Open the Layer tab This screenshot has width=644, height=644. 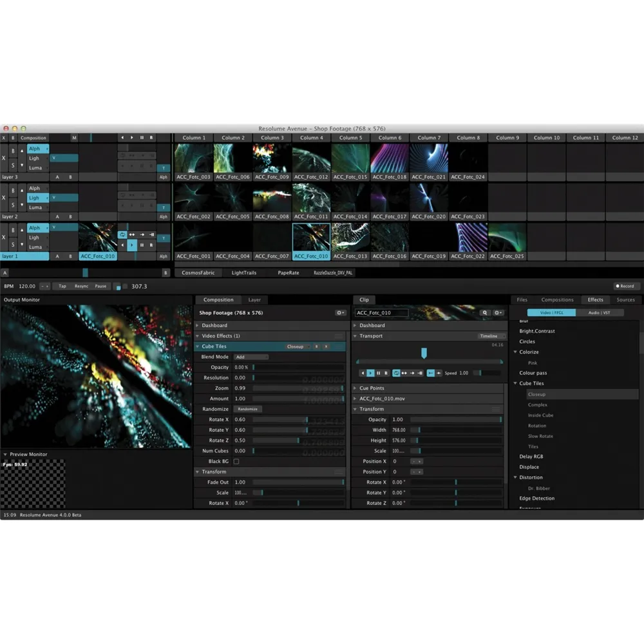point(254,299)
